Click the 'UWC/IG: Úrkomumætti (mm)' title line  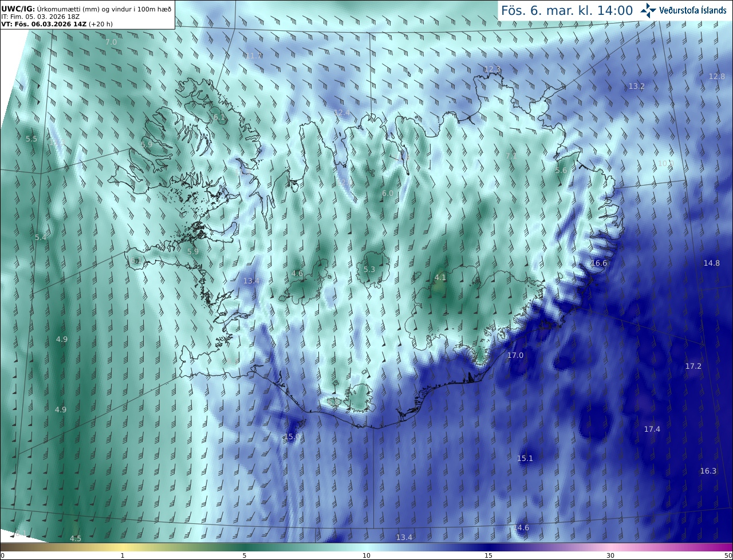[87, 9]
